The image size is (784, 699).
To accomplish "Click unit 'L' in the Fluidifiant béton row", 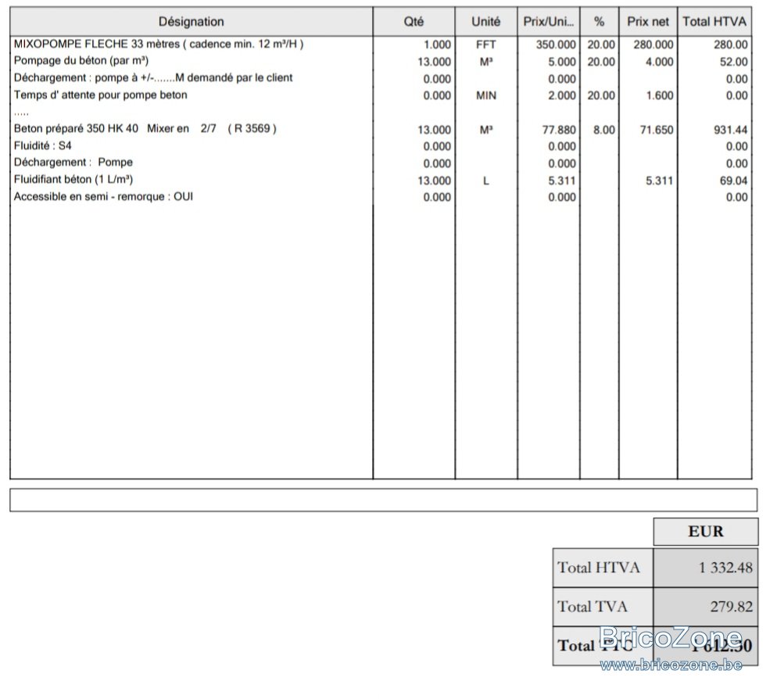I will tap(486, 181).
